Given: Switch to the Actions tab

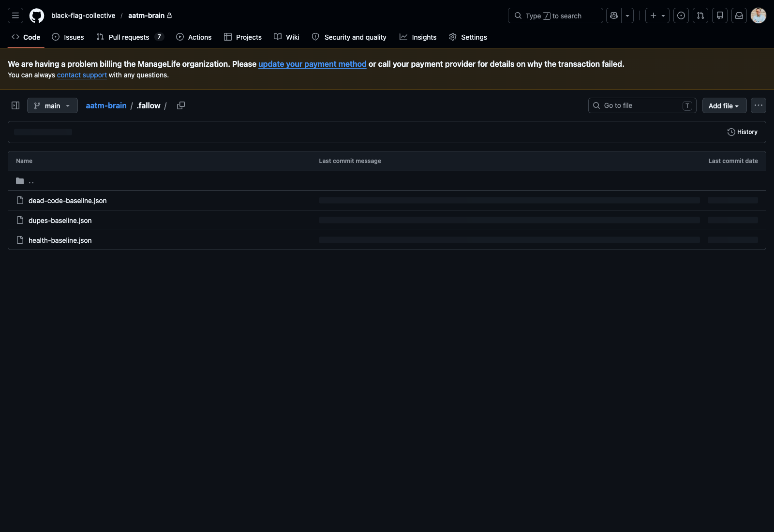Looking at the screenshot, I should (x=193, y=37).
